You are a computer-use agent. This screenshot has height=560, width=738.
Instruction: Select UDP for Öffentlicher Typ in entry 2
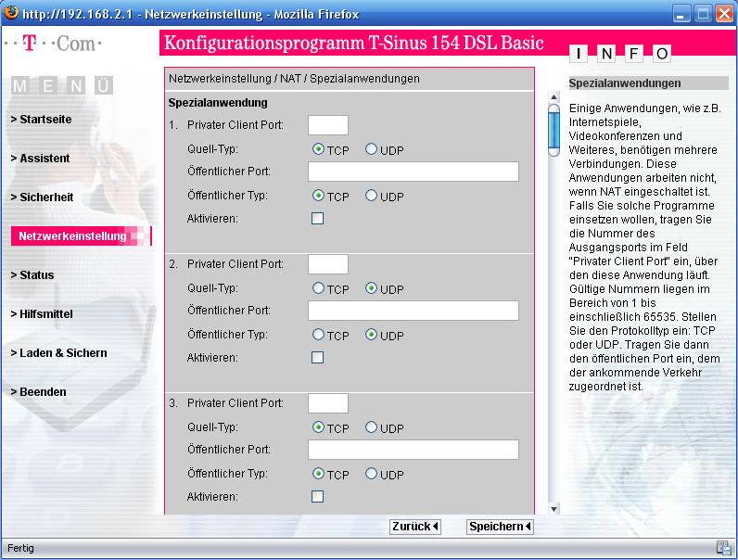pos(371,335)
